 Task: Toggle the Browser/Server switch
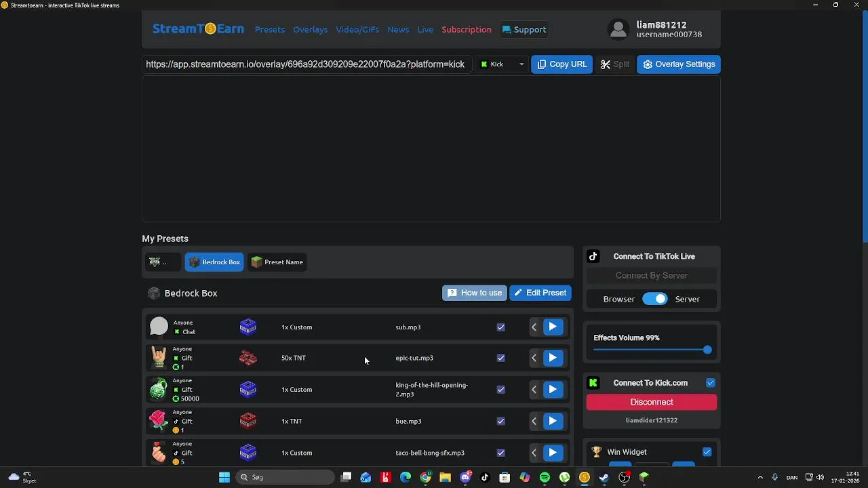pos(655,299)
